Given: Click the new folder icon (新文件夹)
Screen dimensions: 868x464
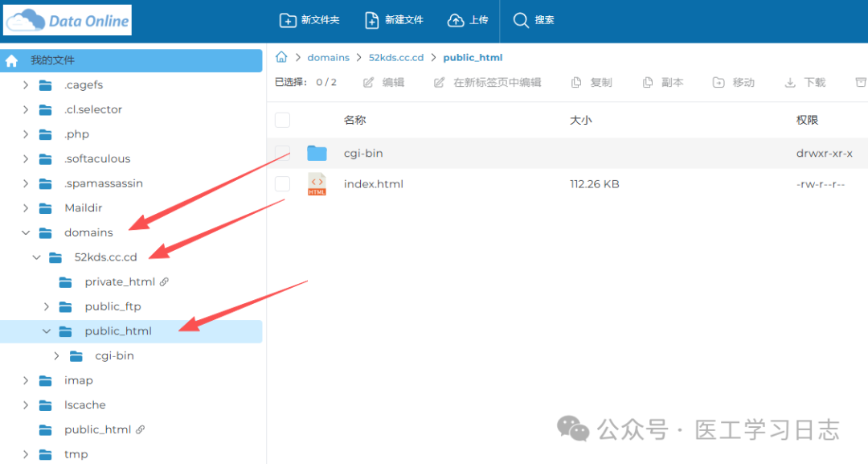Looking at the screenshot, I should pyautogui.click(x=287, y=20).
